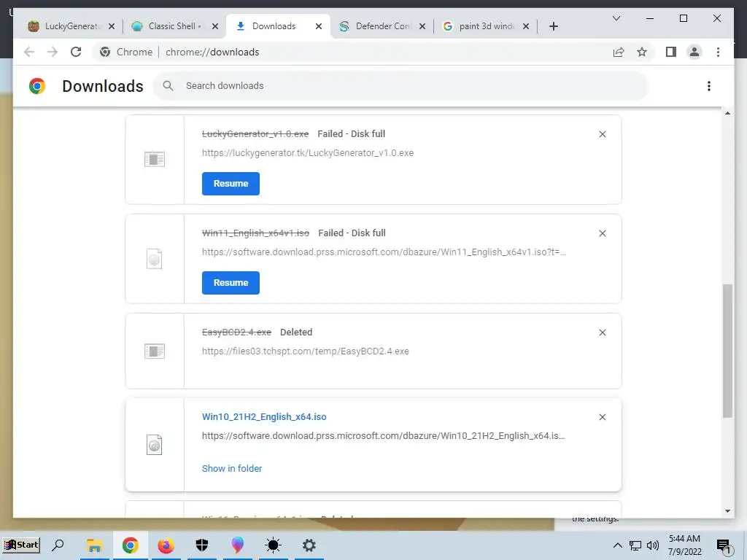Click the file icon of EasyBCD2.4.exe
Image resolution: width=747 pixels, height=560 pixels.
(x=155, y=351)
